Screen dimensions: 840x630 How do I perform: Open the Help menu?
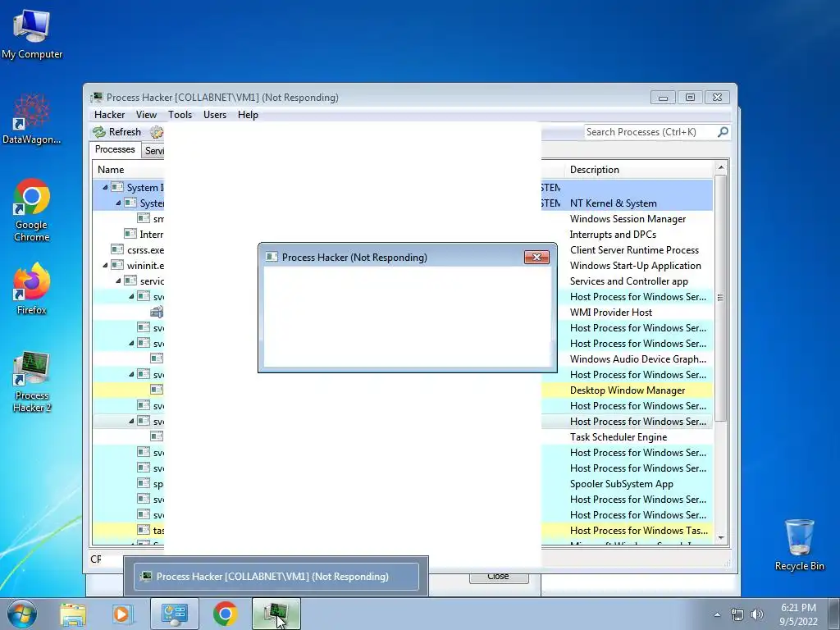pos(248,115)
